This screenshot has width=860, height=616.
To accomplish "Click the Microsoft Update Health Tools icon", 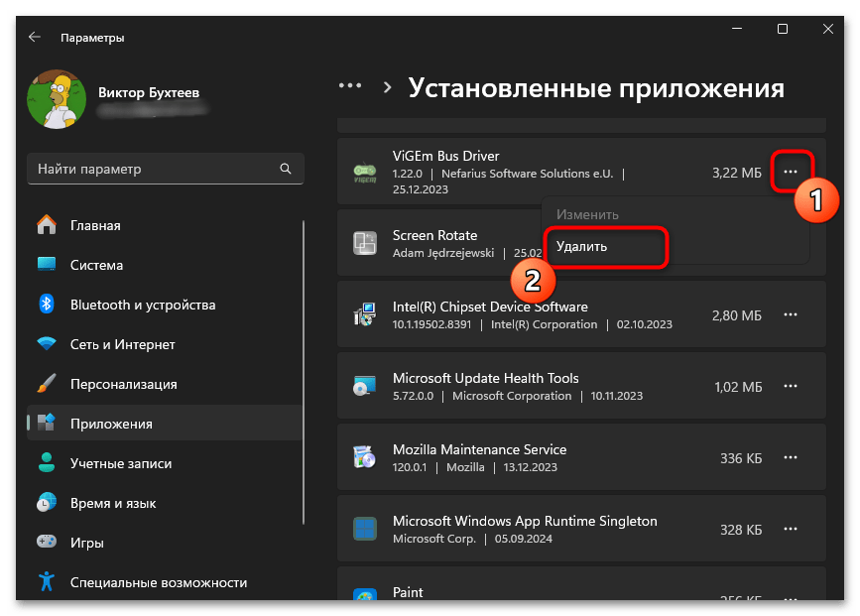I will point(365,386).
